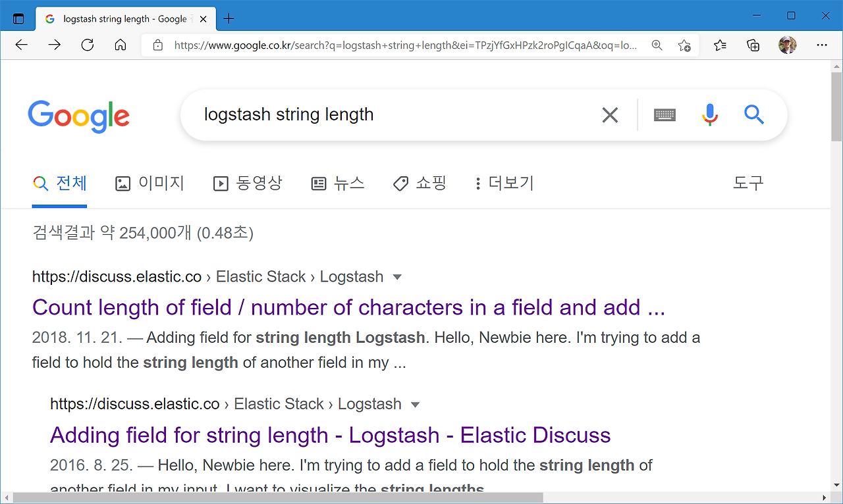Click the scroll-right arrow of horizontal scrollbar

pyautogui.click(x=825, y=497)
